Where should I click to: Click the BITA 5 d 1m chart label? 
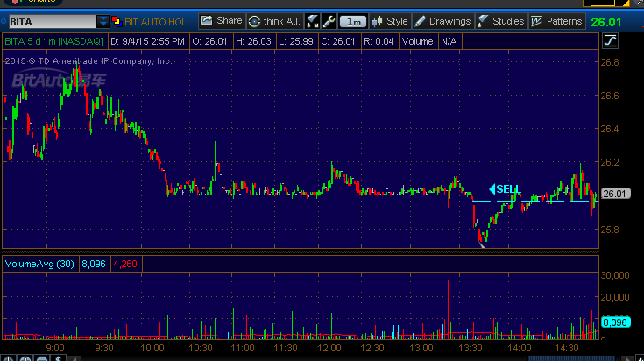(53, 40)
